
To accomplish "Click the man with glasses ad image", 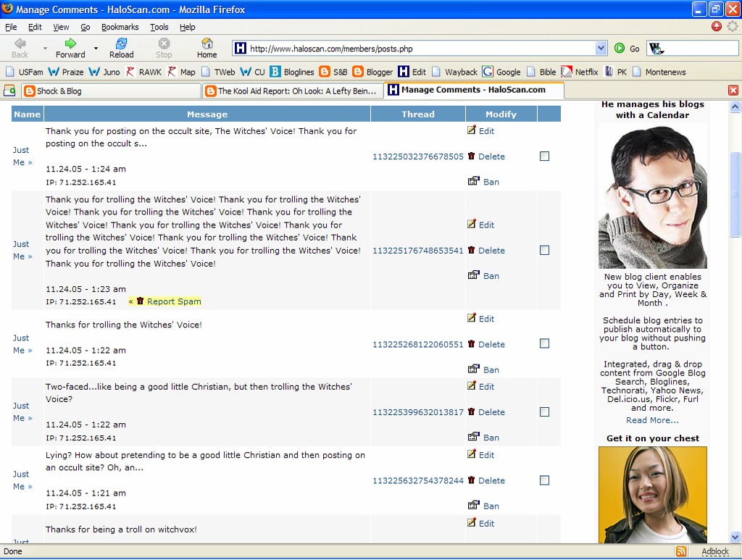I will click(653, 197).
